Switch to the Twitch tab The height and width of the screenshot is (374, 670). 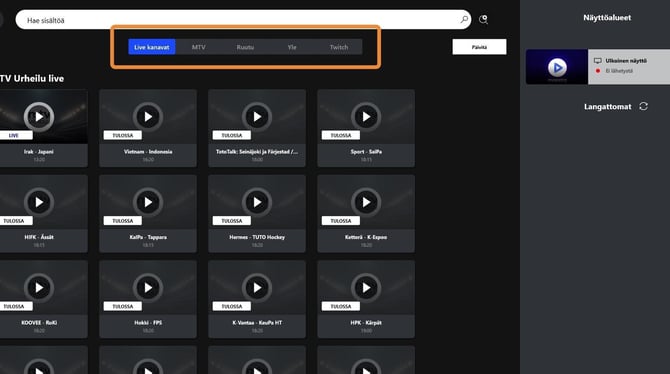[x=339, y=47]
